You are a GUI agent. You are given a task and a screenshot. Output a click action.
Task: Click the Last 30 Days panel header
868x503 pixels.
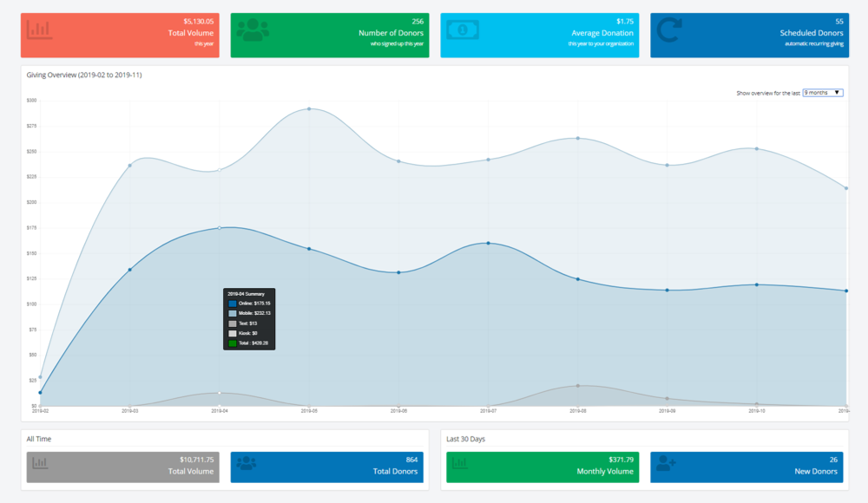click(464, 439)
